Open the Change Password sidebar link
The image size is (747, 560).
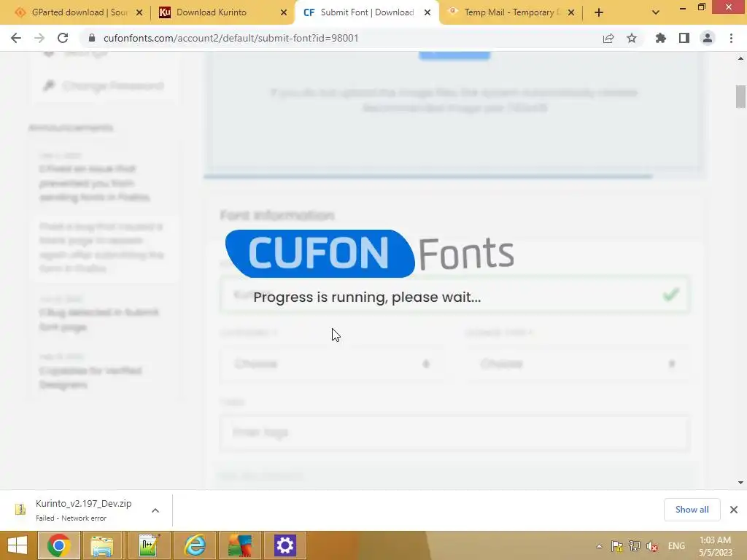pyautogui.click(x=104, y=86)
